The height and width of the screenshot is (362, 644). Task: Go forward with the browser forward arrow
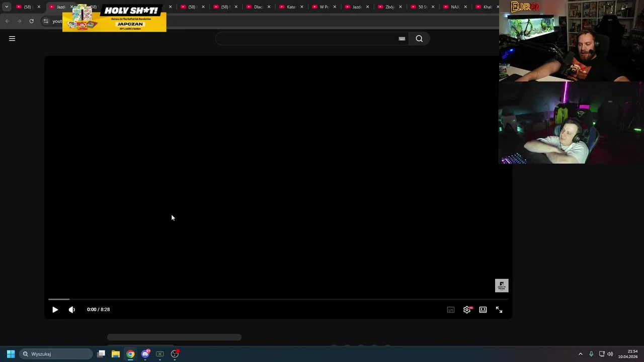(19, 21)
